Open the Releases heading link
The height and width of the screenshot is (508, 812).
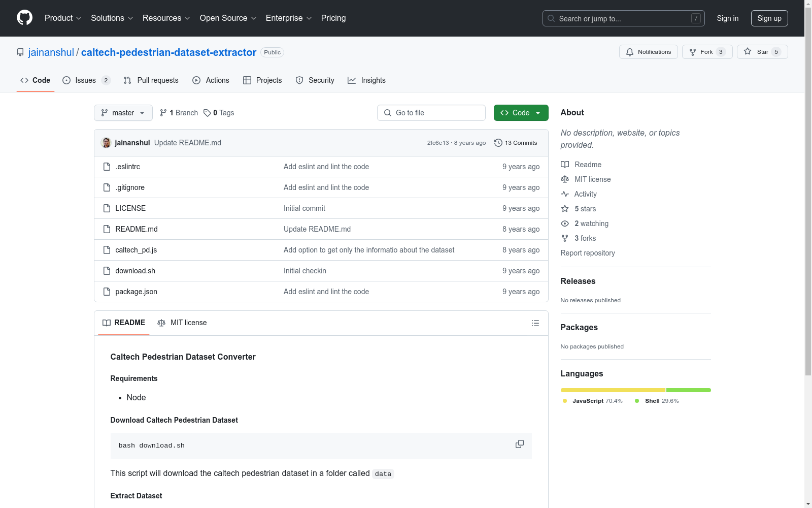[x=578, y=281]
